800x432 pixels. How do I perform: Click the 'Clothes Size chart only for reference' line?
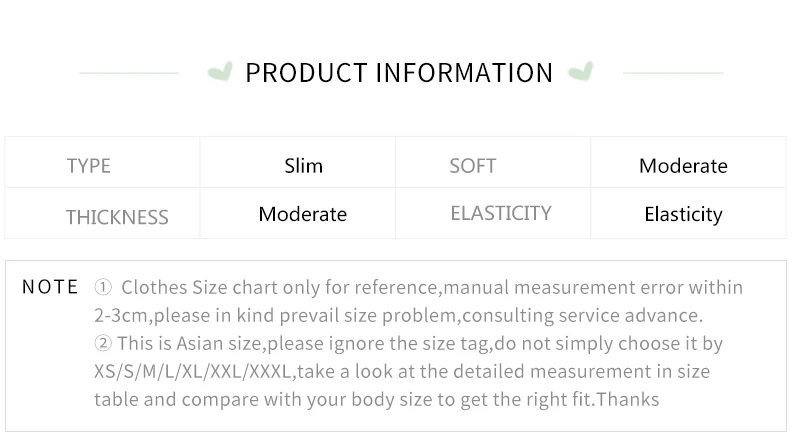click(x=432, y=288)
